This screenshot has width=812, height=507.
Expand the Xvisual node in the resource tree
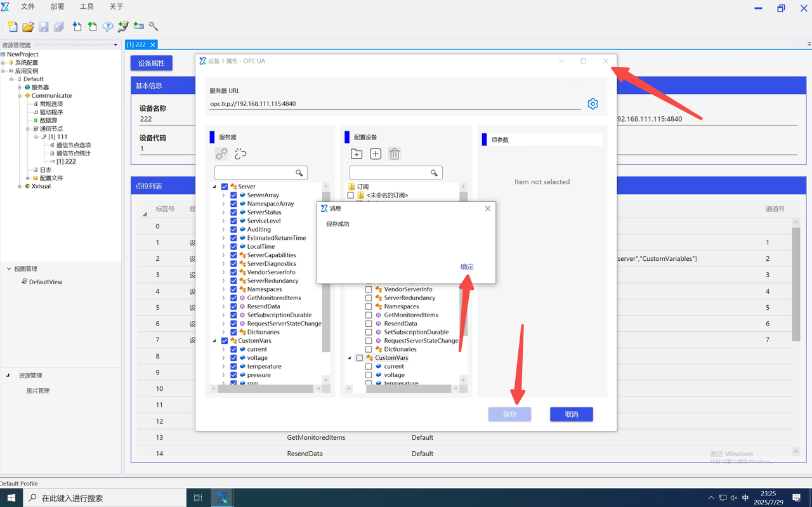click(20, 187)
